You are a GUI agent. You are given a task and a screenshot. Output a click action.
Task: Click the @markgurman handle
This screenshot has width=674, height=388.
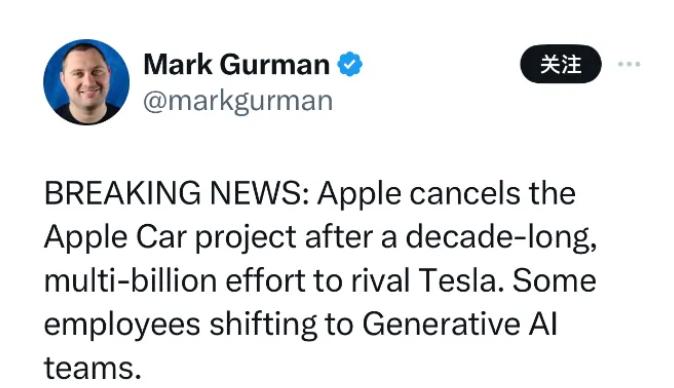tap(238, 102)
